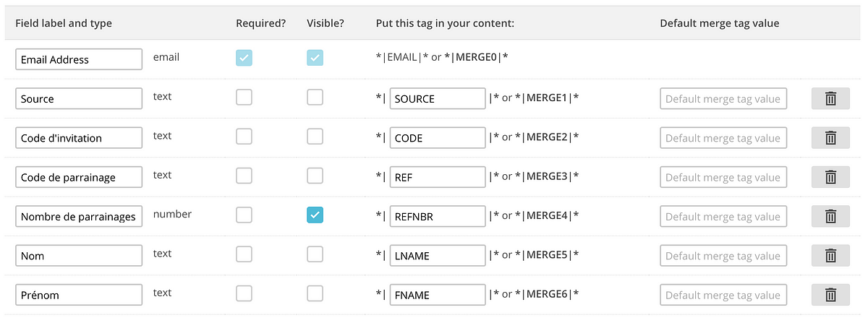
Task: Click the Prénom field label input
Action: 79,295
